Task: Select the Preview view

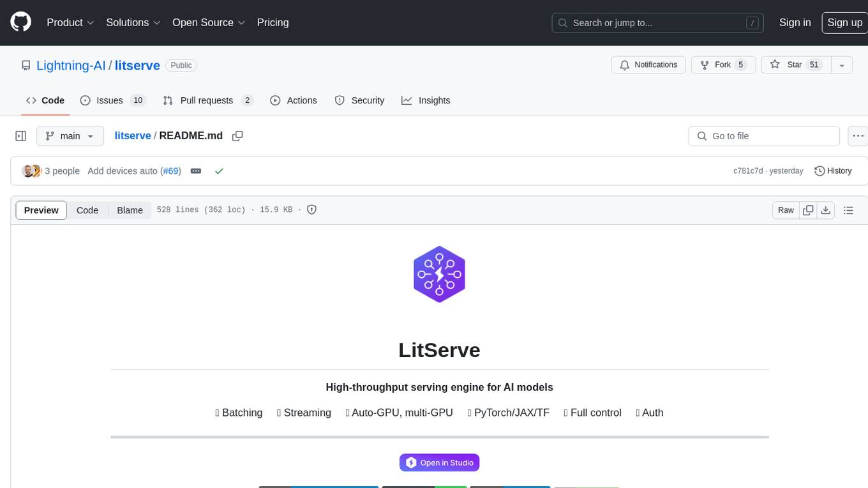Action: pos(41,210)
